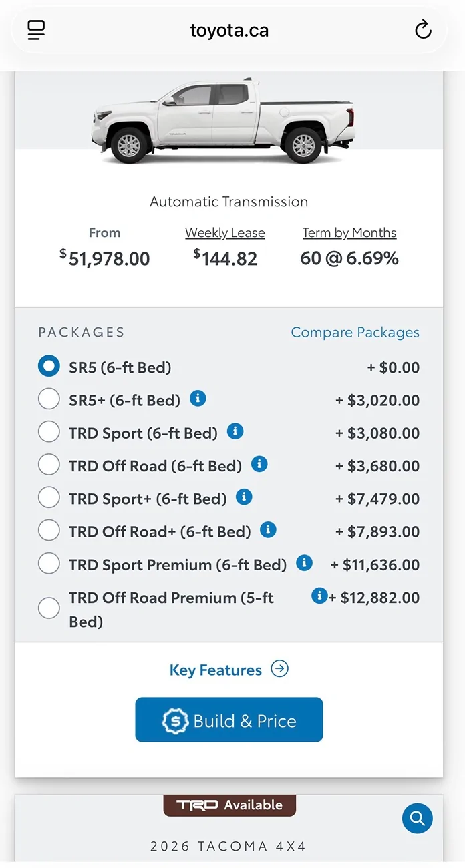The height and width of the screenshot is (868, 465).
Task: Show info for TRD Sport (6-ft Bed)
Action: coord(235,431)
